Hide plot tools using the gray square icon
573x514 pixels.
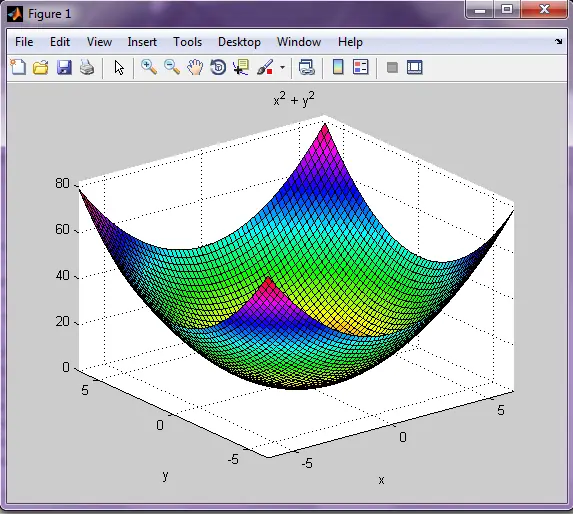coord(392,68)
